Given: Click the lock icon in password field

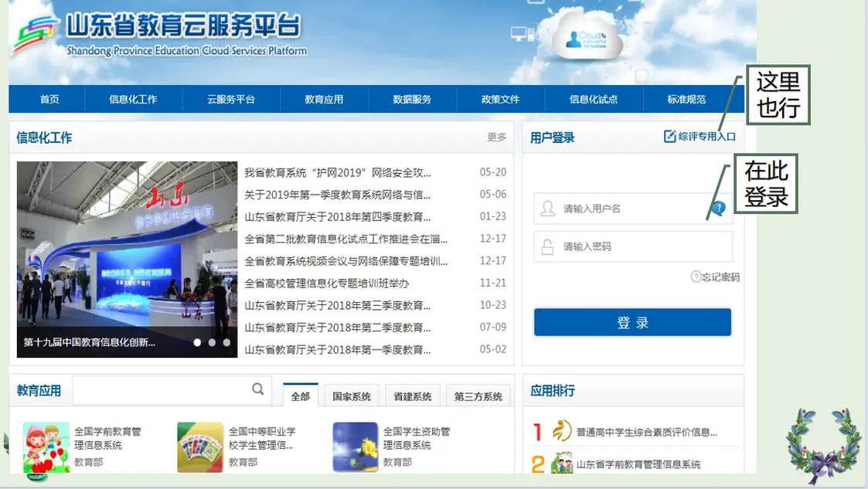Looking at the screenshot, I should 547,246.
